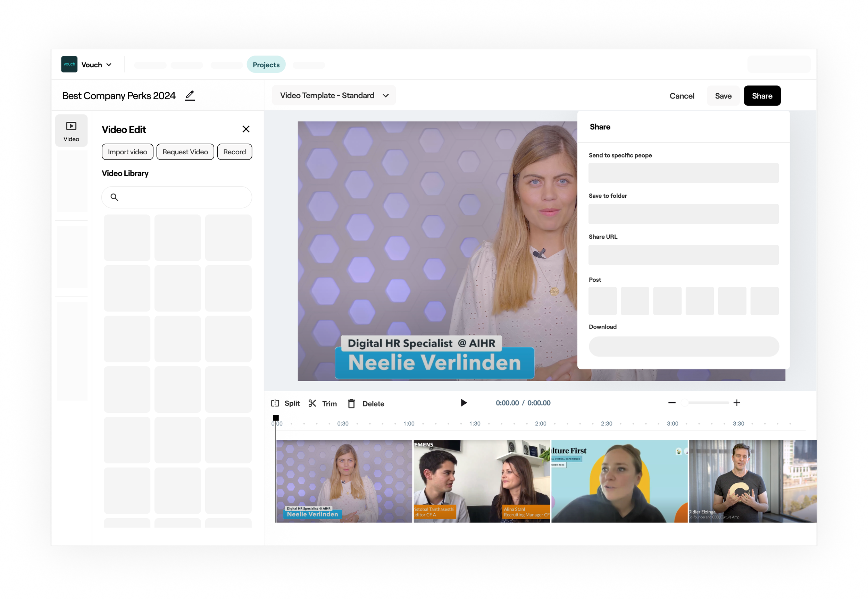
Task: Click the Trim scissors icon
Action: 312,403
